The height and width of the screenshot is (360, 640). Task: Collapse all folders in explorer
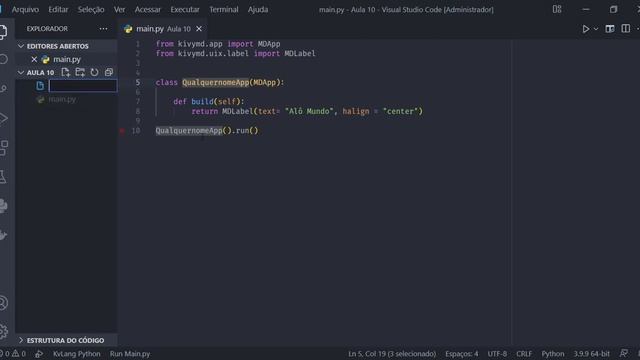tap(109, 73)
